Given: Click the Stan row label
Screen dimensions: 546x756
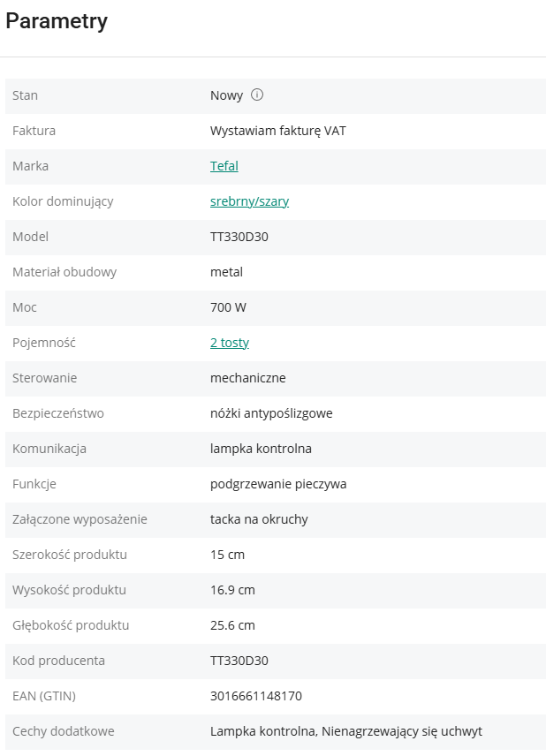Looking at the screenshot, I should pos(26,95).
